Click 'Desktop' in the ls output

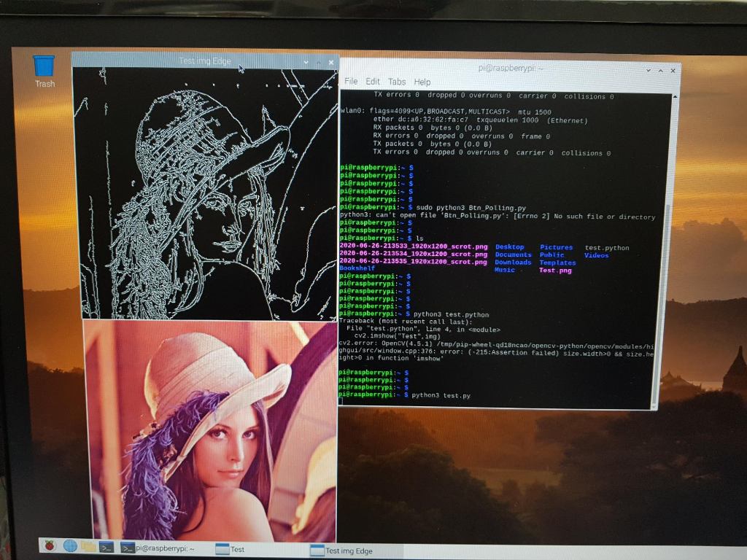click(x=509, y=246)
